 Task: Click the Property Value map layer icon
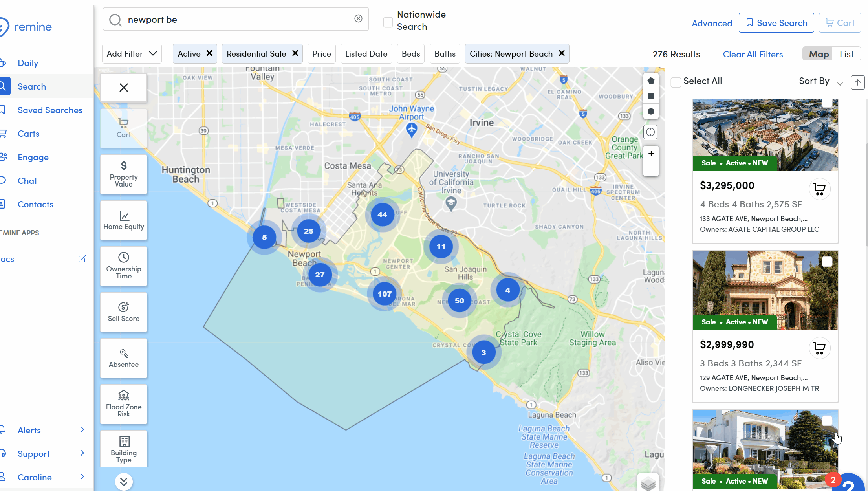pos(124,174)
